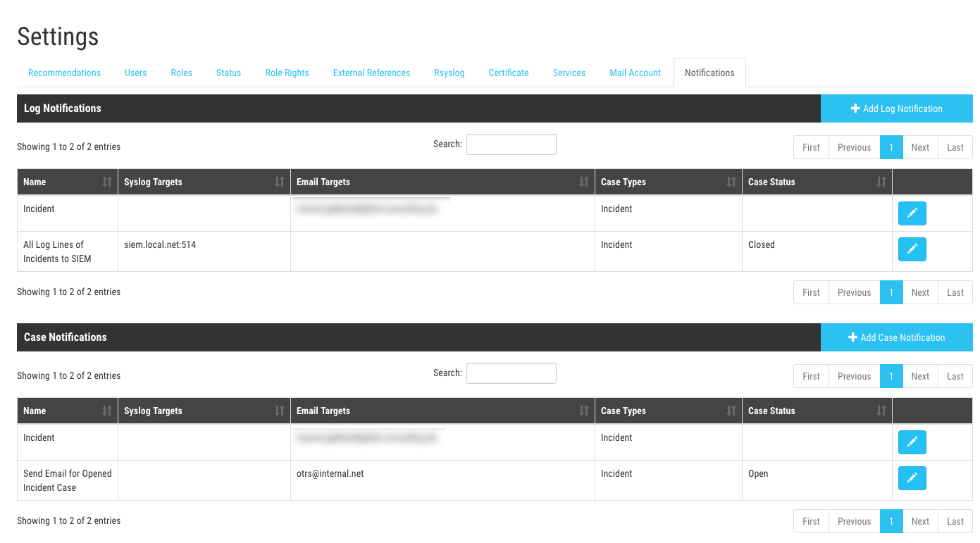Viewport: 980px width, 543px height.
Task: Click Add Log Notification button
Action: 896,108
